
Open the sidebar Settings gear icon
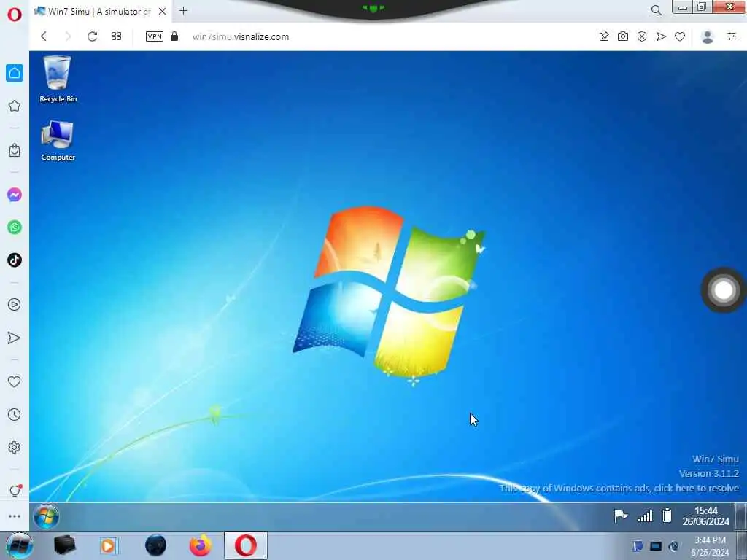click(15, 447)
